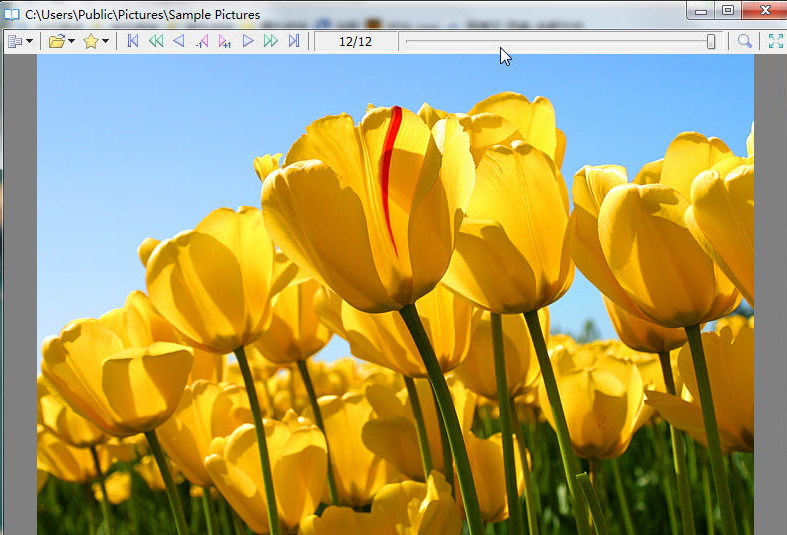Step back one page with -1 arrow
This screenshot has width=787, height=535.
tap(202, 41)
